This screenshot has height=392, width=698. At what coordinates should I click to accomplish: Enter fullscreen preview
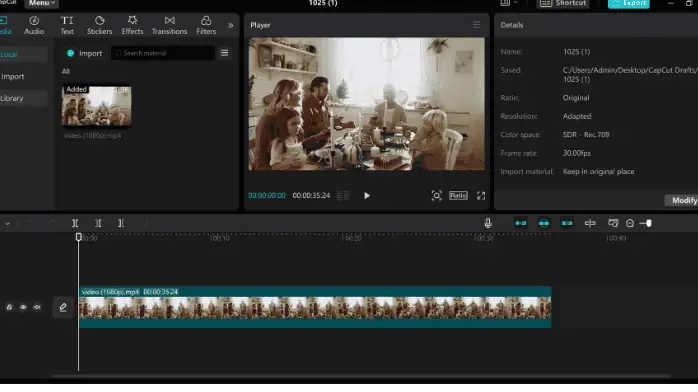click(x=481, y=196)
